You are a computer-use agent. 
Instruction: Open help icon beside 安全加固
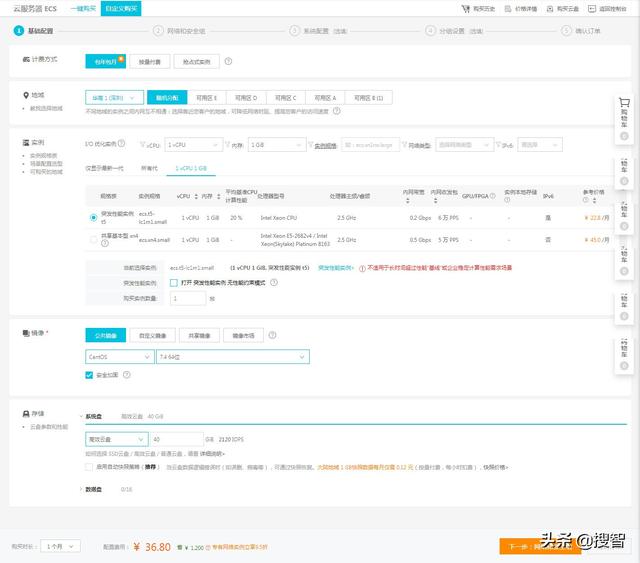click(x=127, y=374)
